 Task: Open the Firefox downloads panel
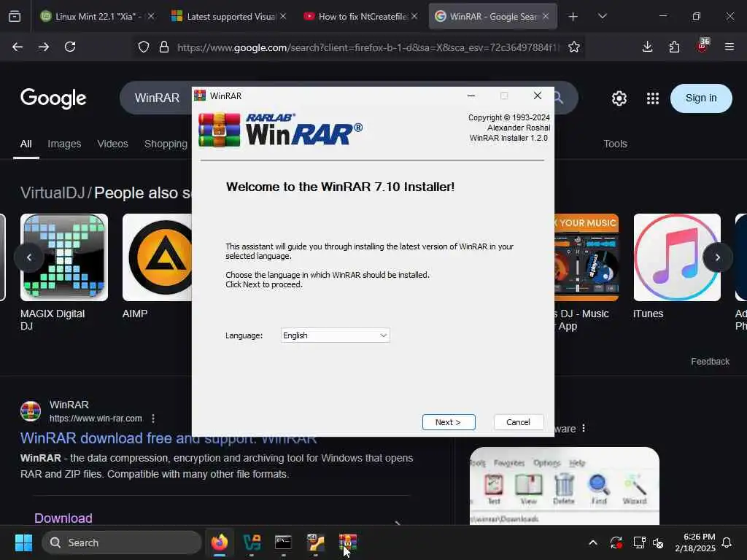pyautogui.click(x=648, y=47)
